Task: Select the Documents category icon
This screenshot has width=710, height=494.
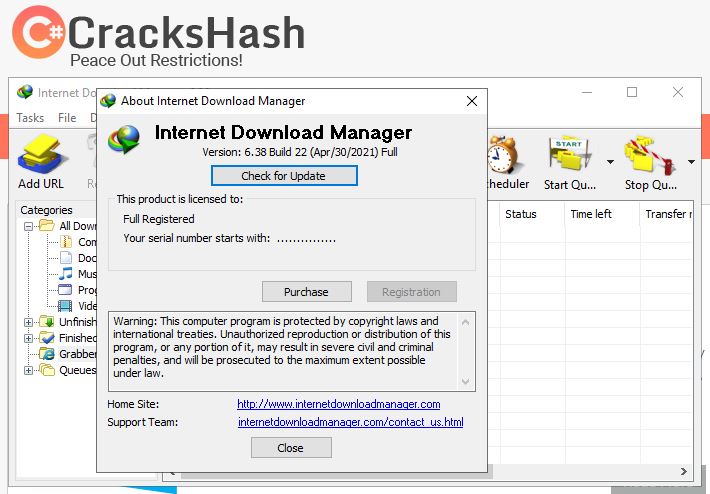Action: (x=66, y=258)
